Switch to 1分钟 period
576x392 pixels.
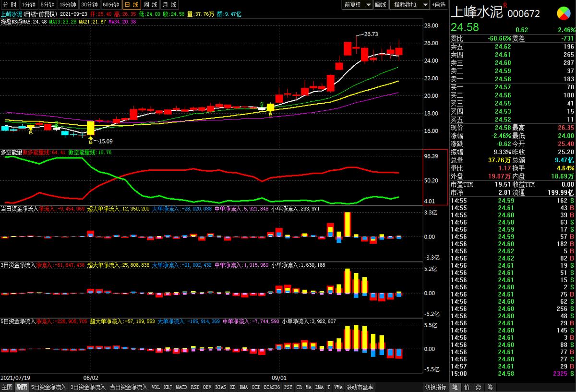[x=29, y=4]
